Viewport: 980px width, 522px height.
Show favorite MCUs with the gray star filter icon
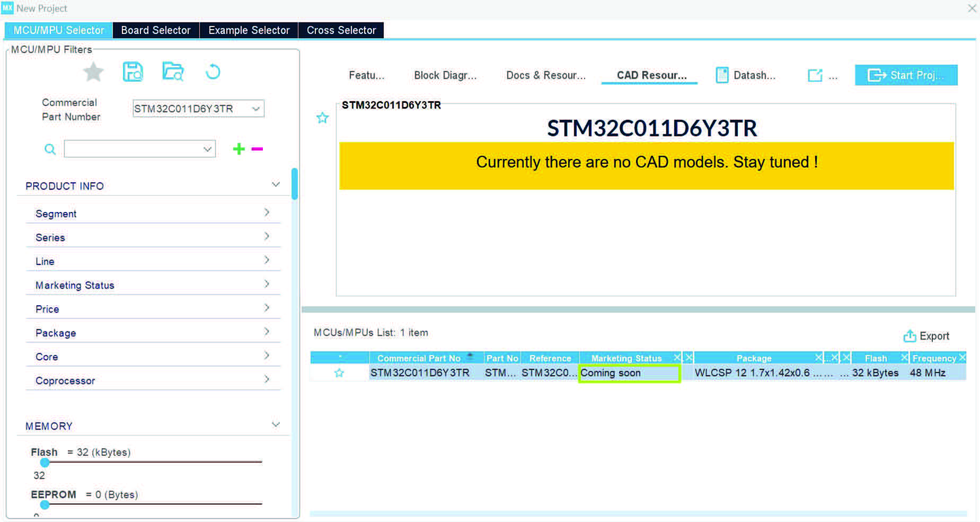(x=93, y=72)
